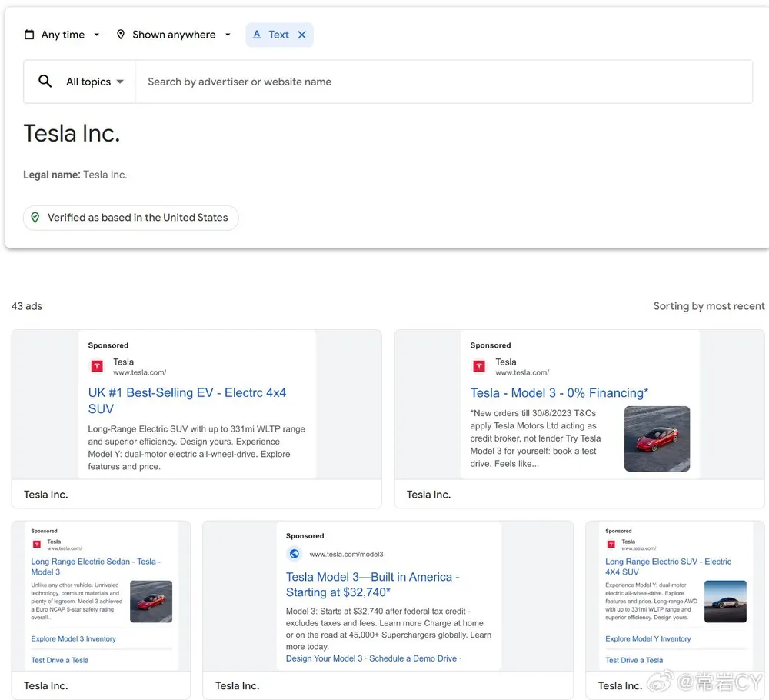Screen dimensions: 769x700
Task: Click Tesla Inc. footer under Electric SUV ad
Action: tap(620, 686)
